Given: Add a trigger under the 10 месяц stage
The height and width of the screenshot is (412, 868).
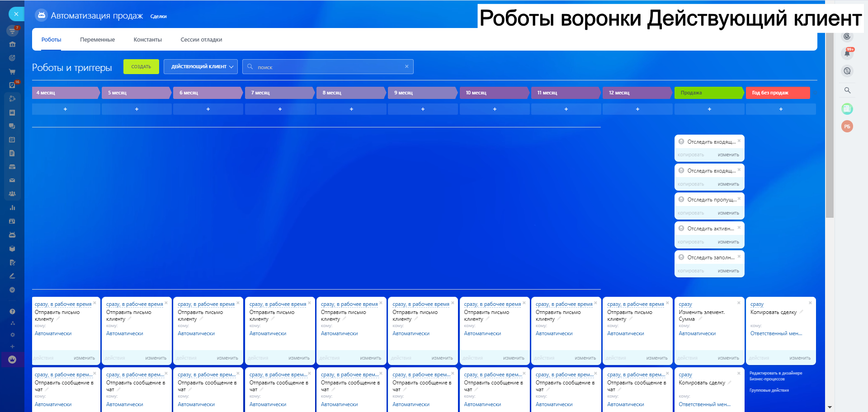Looking at the screenshot, I should (x=495, y=109).
